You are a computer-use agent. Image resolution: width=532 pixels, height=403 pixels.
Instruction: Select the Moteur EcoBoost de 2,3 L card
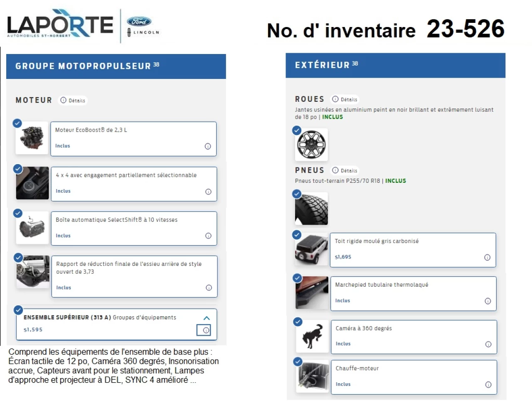[133, 139]
